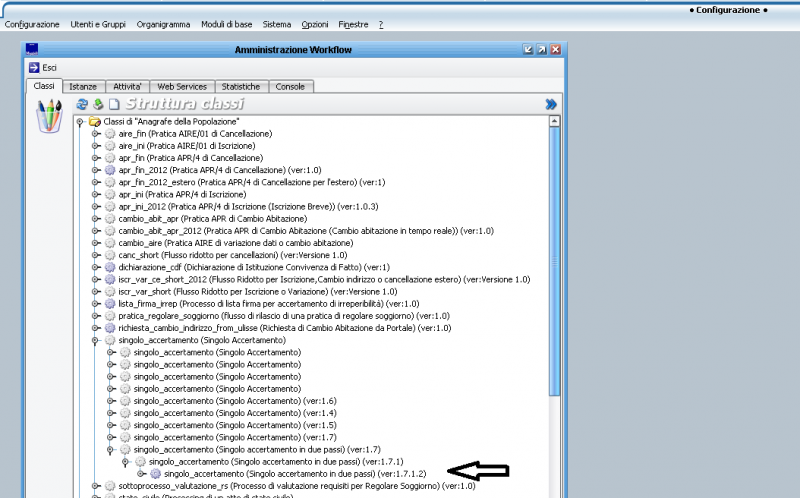Expand the singolo_accertamento ver:1.4 node
Image resolution: width=800 pixels, height=498 pixels.
(x=110, y=413)
